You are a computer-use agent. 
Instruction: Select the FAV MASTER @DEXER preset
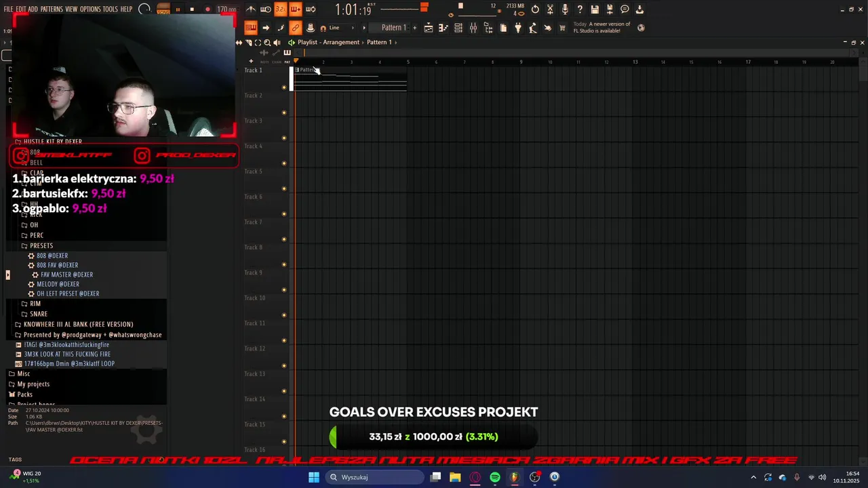66,274
